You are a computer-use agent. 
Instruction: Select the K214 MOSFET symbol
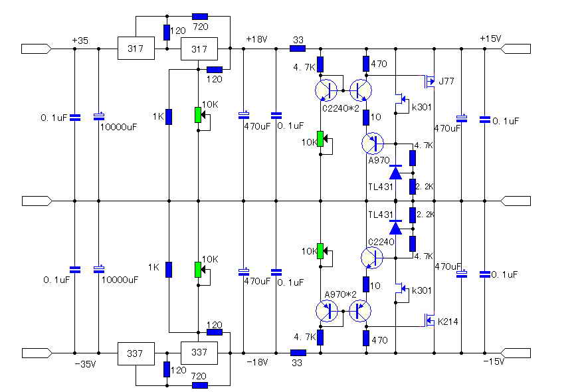[x=430, y=320]
